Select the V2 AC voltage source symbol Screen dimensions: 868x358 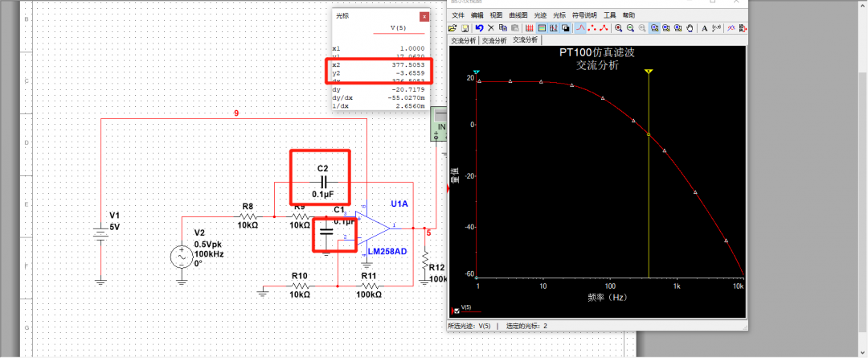[x=182, y=257]
